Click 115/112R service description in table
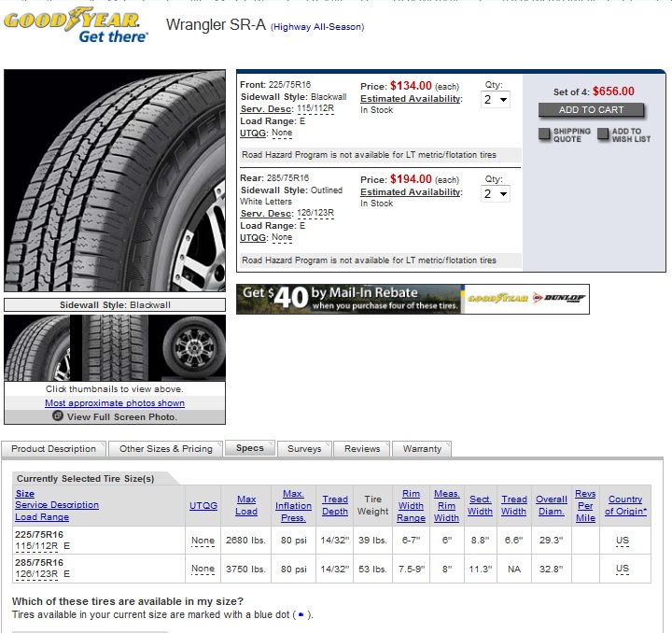The image size is (672, 633). 36,546
